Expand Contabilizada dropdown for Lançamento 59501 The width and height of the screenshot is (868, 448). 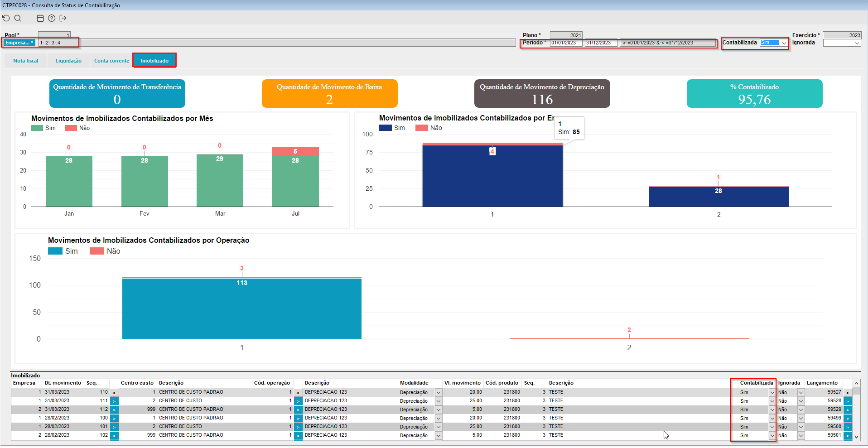coord(772,436)
